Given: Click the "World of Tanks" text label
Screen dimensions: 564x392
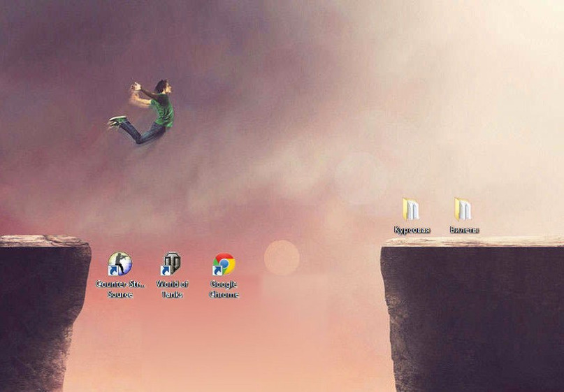Looking at the screenshot, I should pos(173,289).
